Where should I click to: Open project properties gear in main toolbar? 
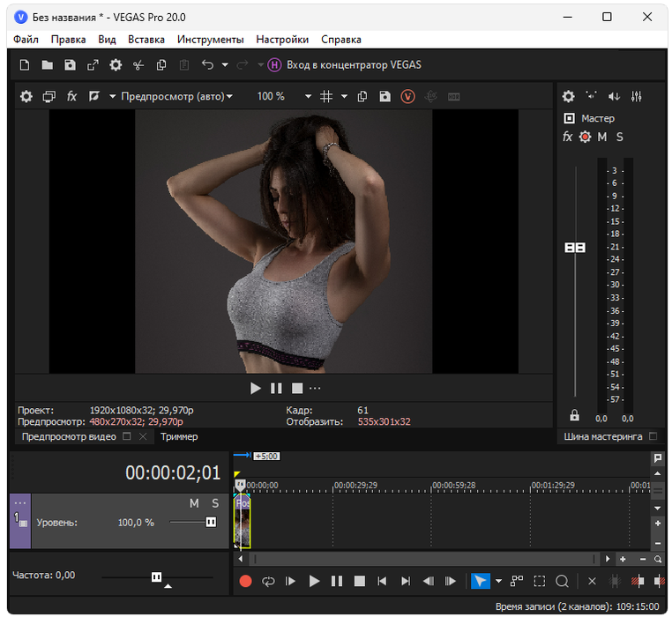tap(116, 64)
